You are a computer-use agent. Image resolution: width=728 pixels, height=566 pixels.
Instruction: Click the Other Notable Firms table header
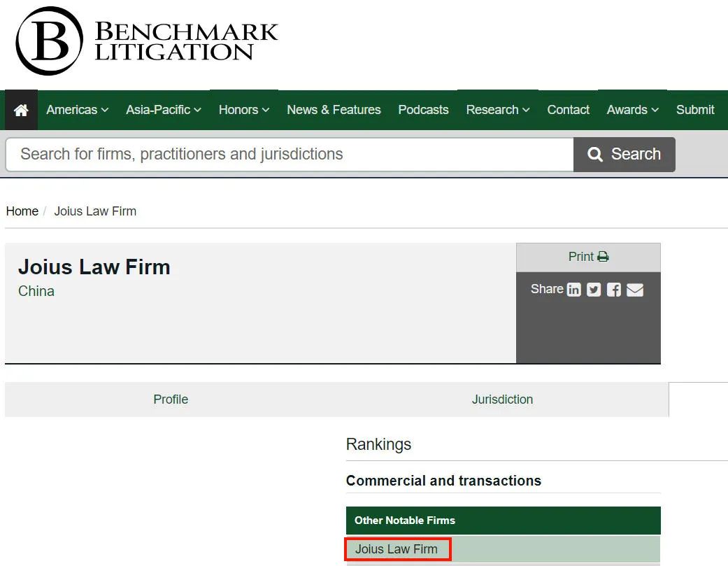coord(504,521)
